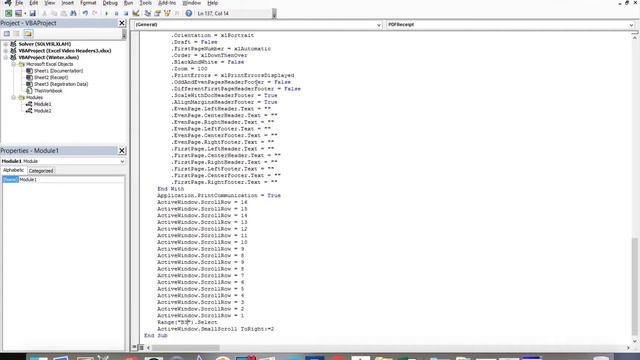Viewport: 640px width, 360px height.
Task: Collapse the Microsoft Excel Objects folder
Action: click(13, 64)
